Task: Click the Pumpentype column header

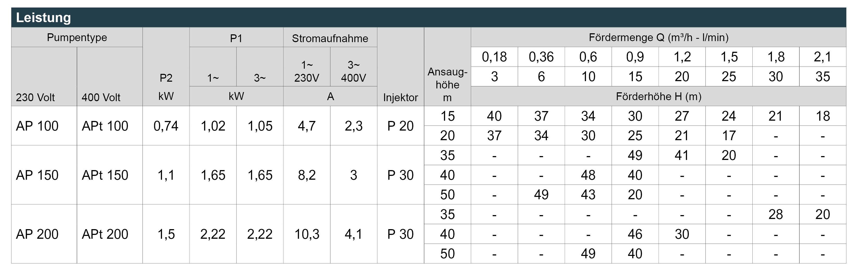Action: 77,37
